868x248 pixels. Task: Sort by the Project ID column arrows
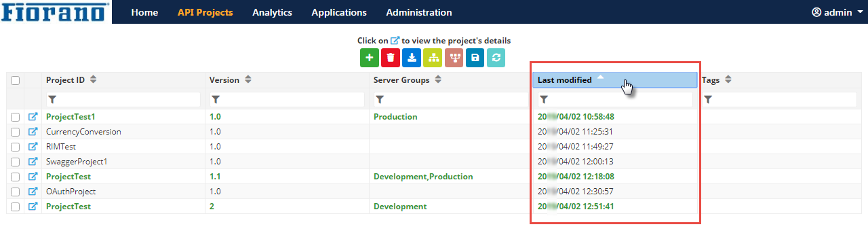(x=94, y=79)
